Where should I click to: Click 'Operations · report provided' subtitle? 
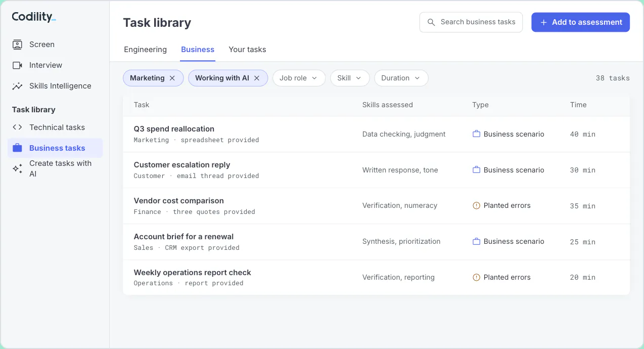pos(189,283)
